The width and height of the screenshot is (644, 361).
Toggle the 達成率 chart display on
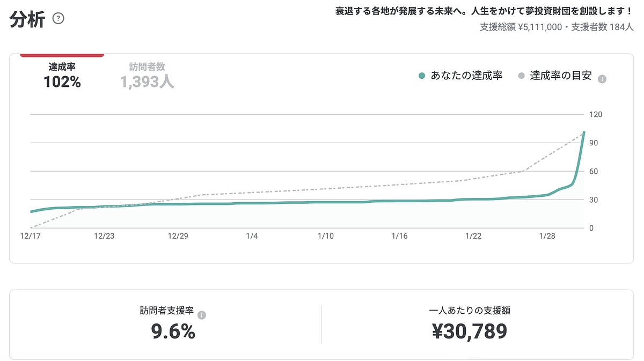pos(62,75)
